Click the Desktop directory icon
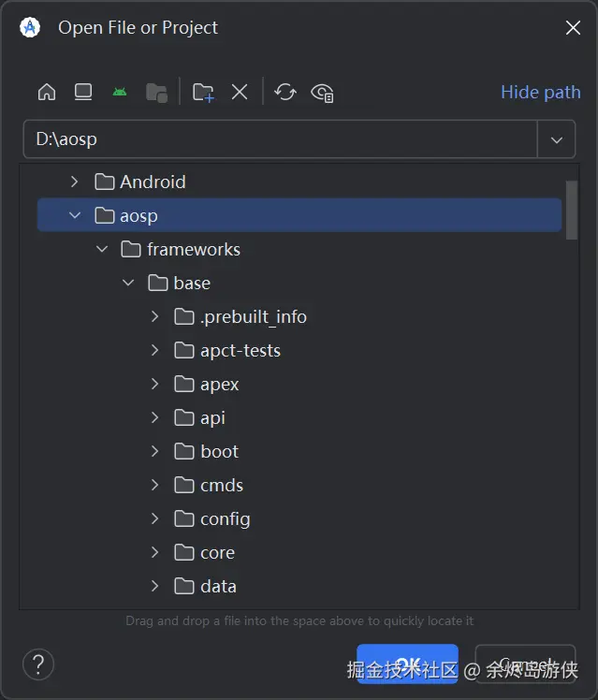The height and width of the screenshot is (700, 598). pyautogui.click(x=83, y=92)
